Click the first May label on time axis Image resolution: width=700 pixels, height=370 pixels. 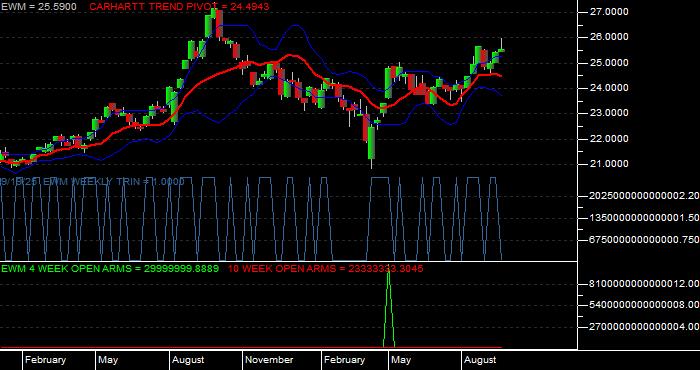[108, 360]
